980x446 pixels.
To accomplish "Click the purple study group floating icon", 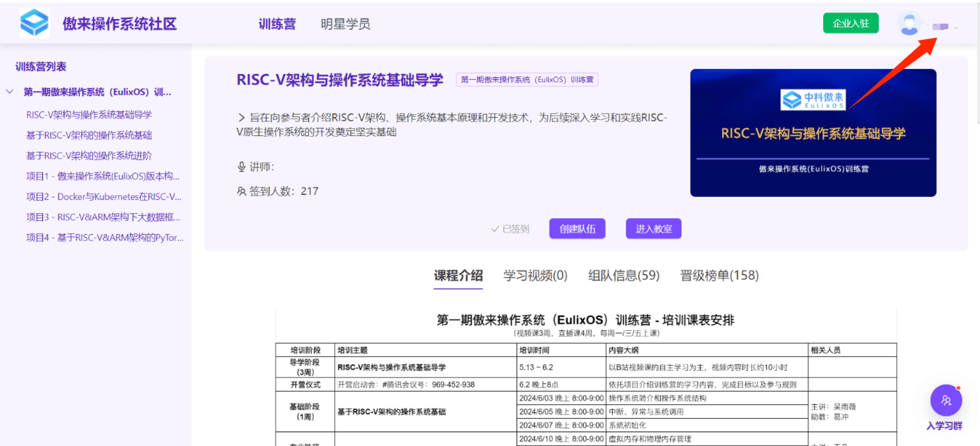I will click(946, 400).
